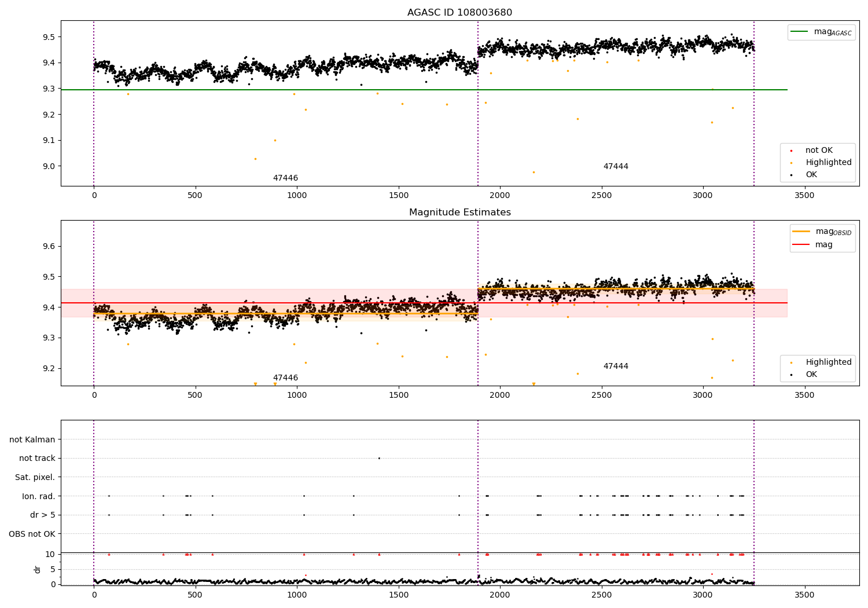This screenshot has width=868, height=608.
Task: Click the 2000 x-tick under bottom plot
Action: click(500, 595)
